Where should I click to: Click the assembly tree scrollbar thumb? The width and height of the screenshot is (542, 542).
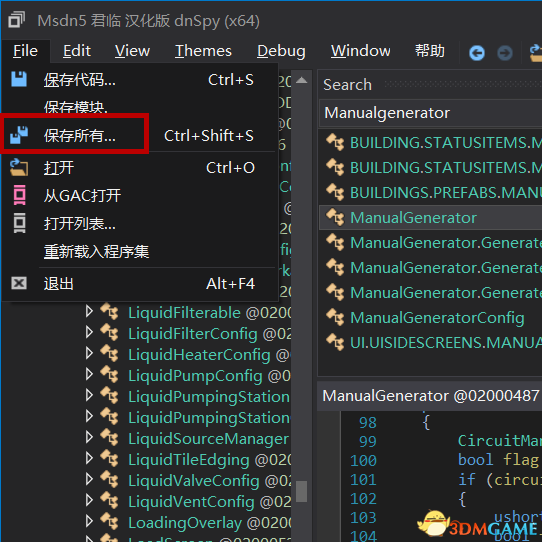[x=301, y=491]
